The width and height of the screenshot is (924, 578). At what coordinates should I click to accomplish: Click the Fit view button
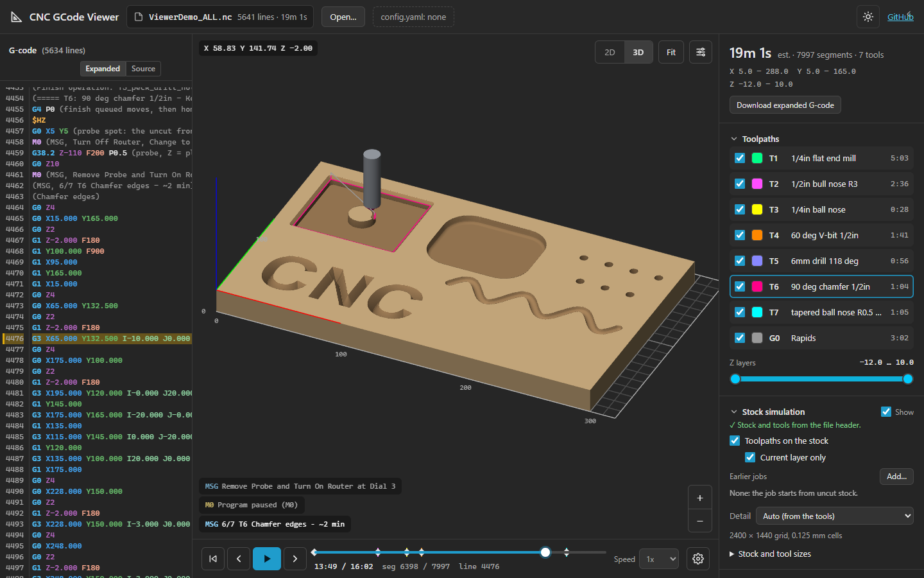point(671,52)
